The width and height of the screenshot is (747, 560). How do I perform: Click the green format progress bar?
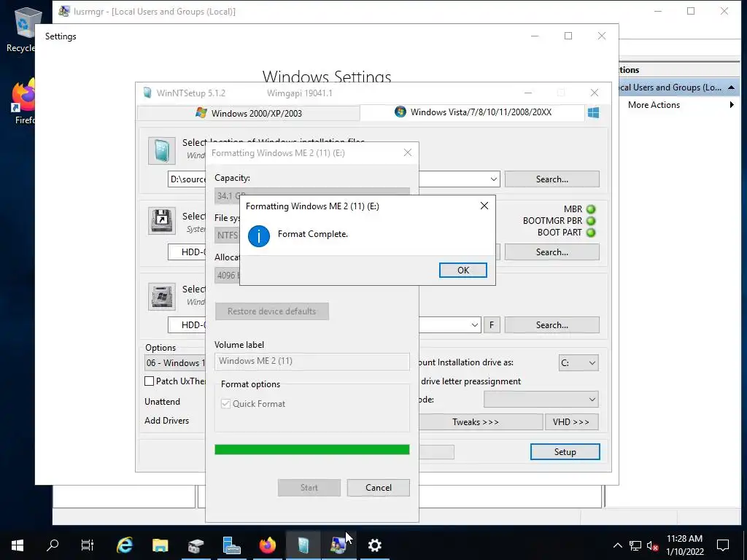(x=312, y=449)
